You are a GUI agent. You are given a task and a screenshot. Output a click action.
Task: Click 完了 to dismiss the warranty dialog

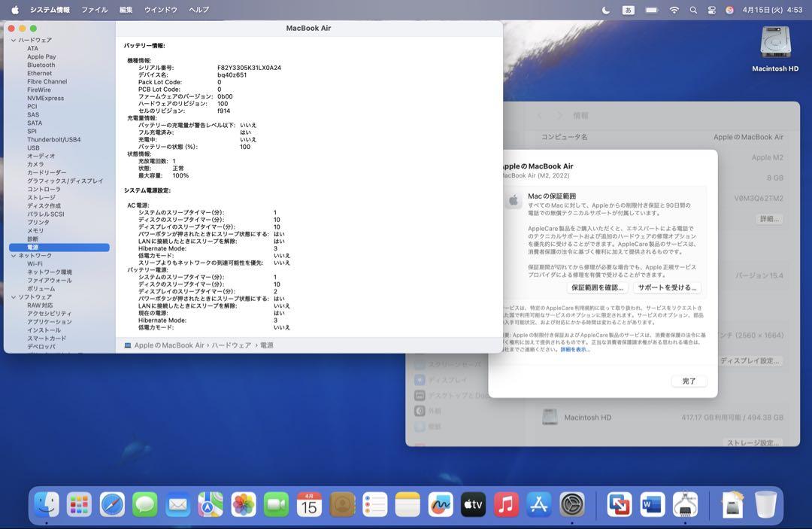coord(689,381)
